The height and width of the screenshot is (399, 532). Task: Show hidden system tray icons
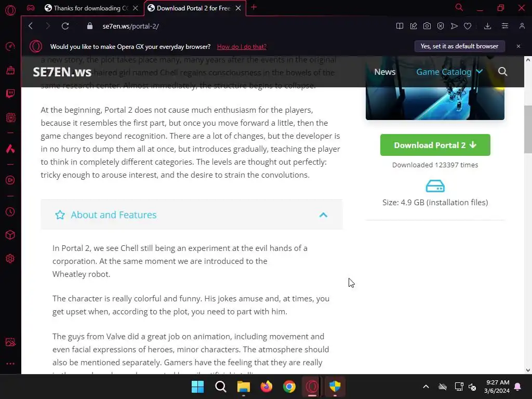coord(426,387)
